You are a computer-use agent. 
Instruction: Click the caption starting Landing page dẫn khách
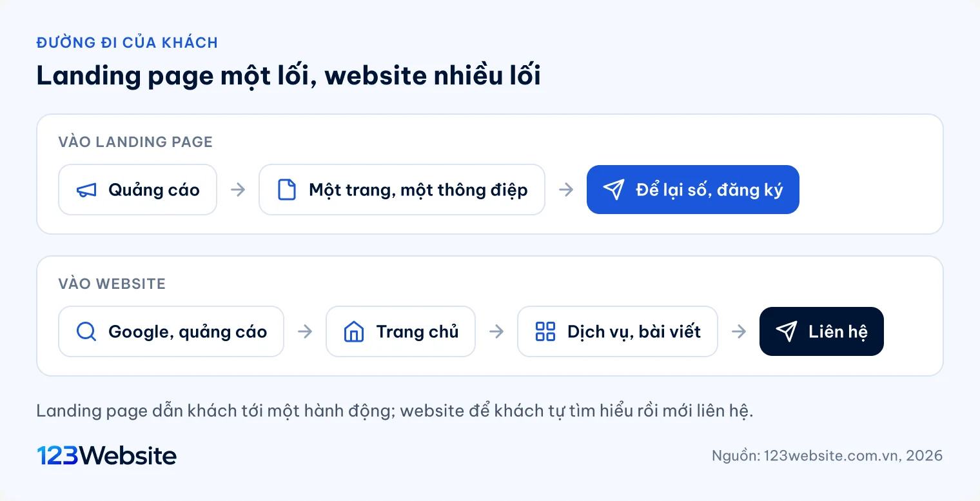tap(395, 411)
